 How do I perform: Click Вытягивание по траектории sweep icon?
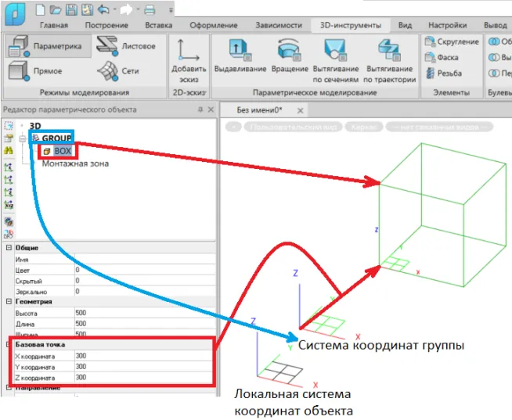point(384,50)
